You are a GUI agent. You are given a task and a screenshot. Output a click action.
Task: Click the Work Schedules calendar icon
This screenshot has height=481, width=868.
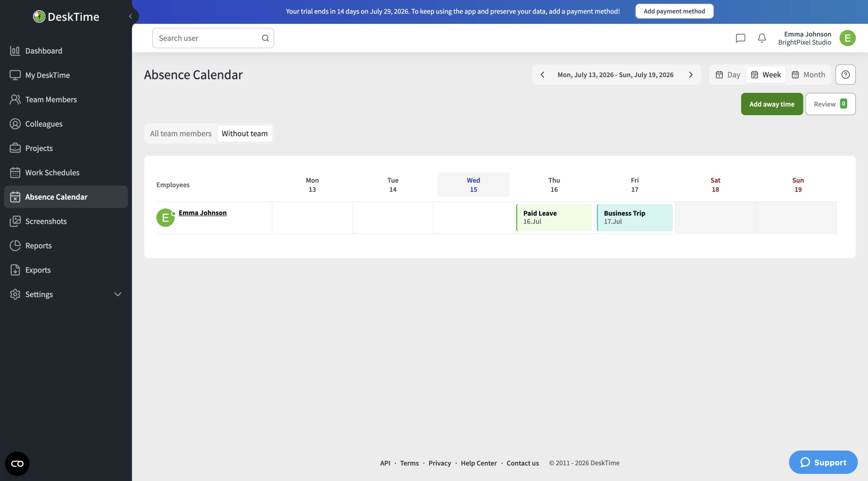pyautogui.click(x=15, y=173)
